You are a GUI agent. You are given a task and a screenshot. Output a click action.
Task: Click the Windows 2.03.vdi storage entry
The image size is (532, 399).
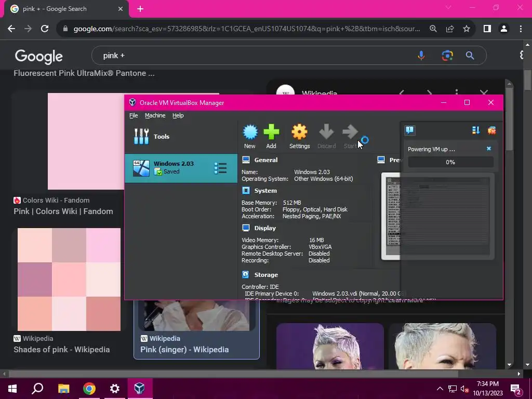click(358, 294)
